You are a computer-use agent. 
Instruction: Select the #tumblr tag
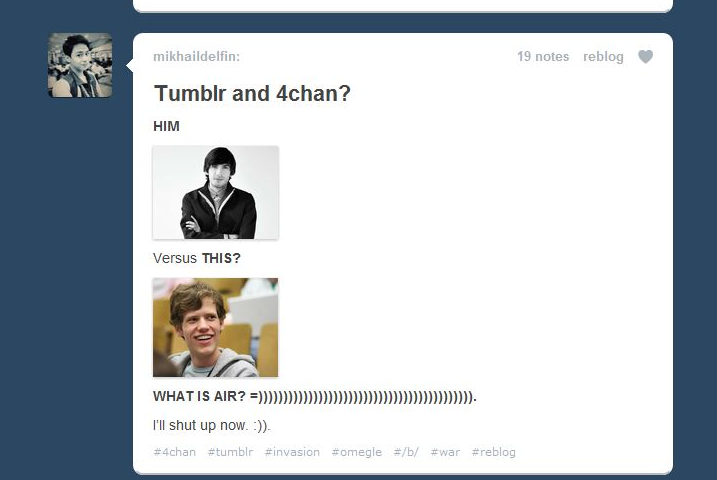point(230,452)
